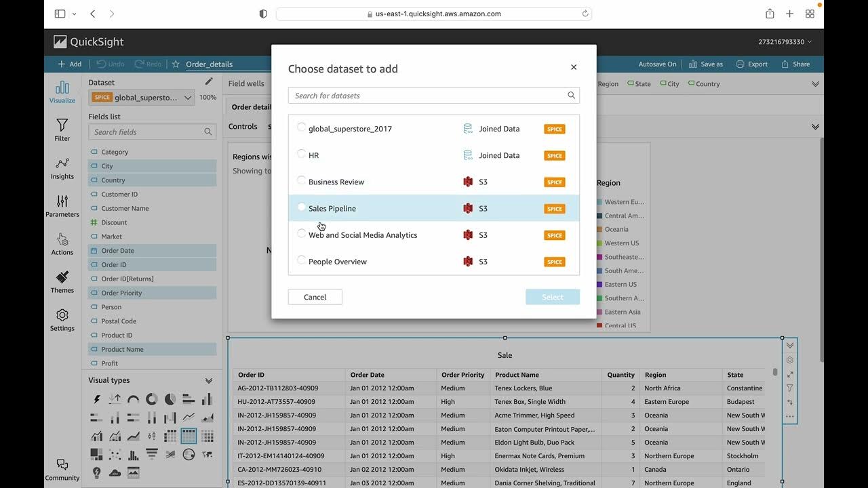Image resolution: width=868 pixels, height=488 pixels.
Task: Open the Community link in sidebar
Action: [62, 469]
